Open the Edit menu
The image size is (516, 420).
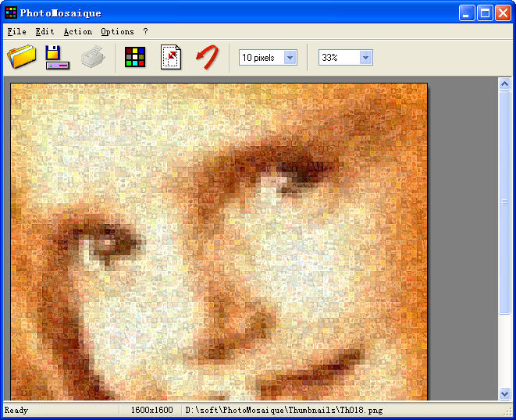tap(44, 32)
